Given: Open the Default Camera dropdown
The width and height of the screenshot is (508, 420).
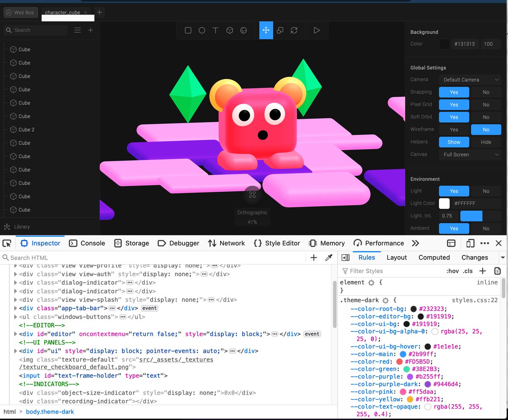Looking at the screenshot, I should [469, 79].
